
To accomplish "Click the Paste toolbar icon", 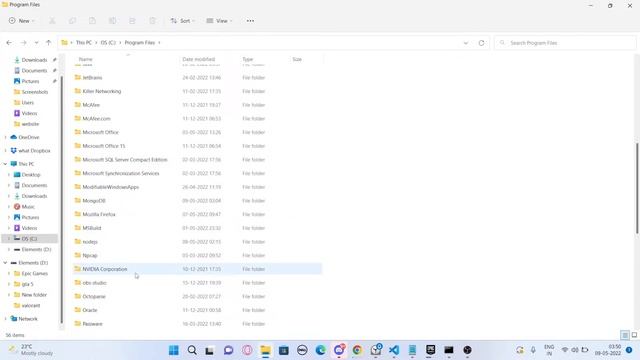I will [92, 21].
